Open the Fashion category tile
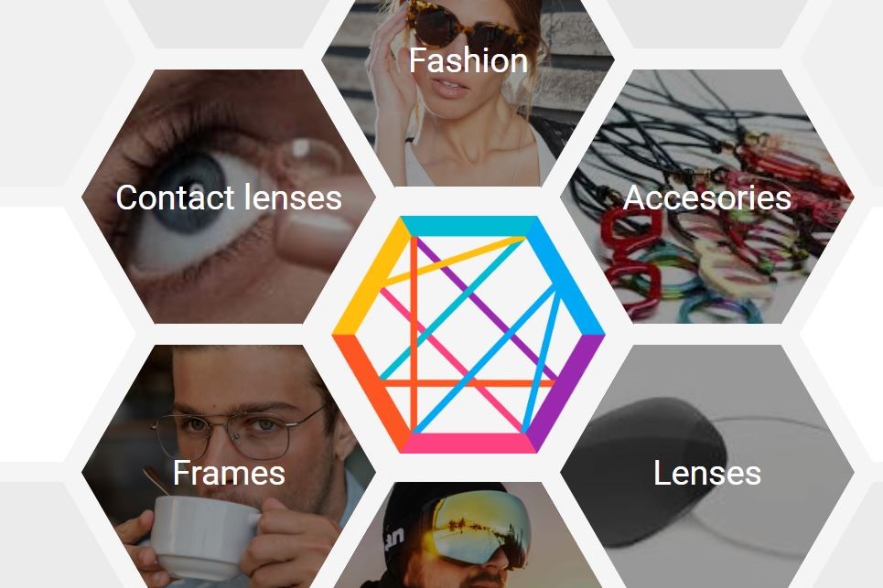Viewport: 883px width, 588px height. (468, 93)
